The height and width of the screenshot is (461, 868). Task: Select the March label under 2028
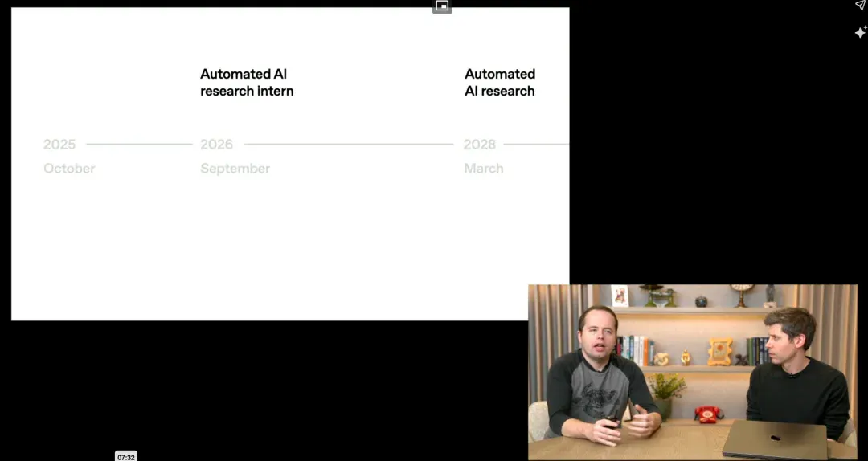pyautogui.click(x=484, y=168)
